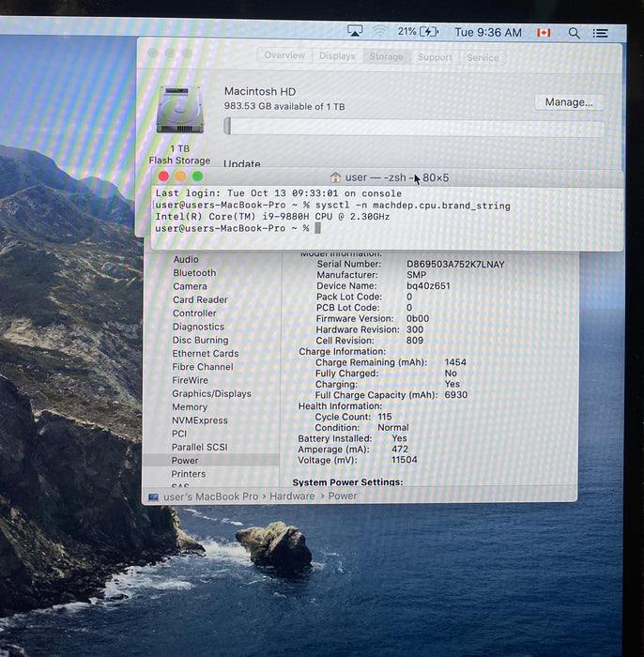Click the Macintosh HD drive icon
Screen dimensions: 644x657
(180, 110)
